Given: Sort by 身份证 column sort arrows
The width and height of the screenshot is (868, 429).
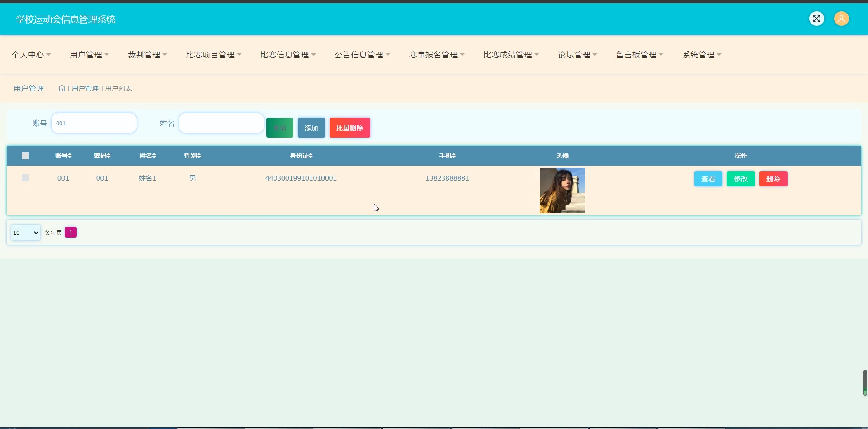Looking at the screenshot, I should pos(311,156).
